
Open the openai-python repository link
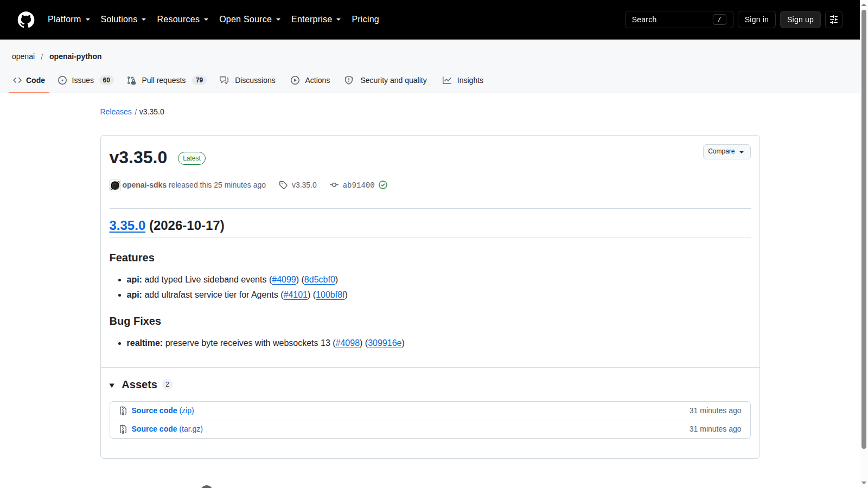click(x=75, y=56)
